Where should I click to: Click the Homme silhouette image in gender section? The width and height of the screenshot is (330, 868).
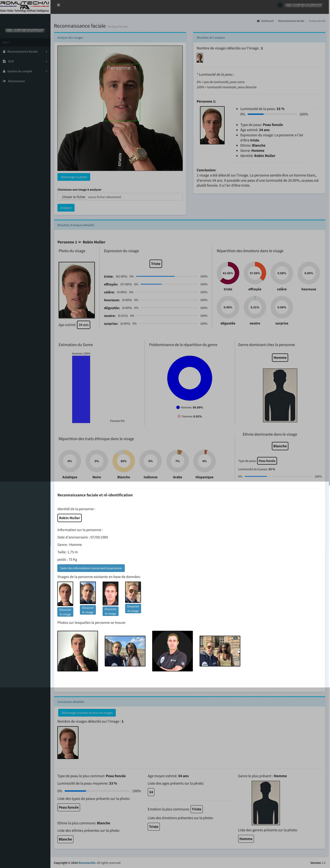(280, 395)
